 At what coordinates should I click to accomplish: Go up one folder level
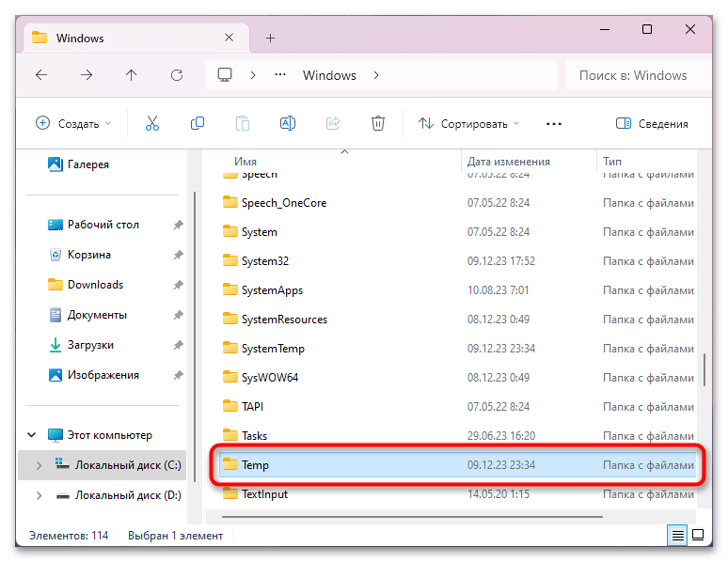(132, 75)
